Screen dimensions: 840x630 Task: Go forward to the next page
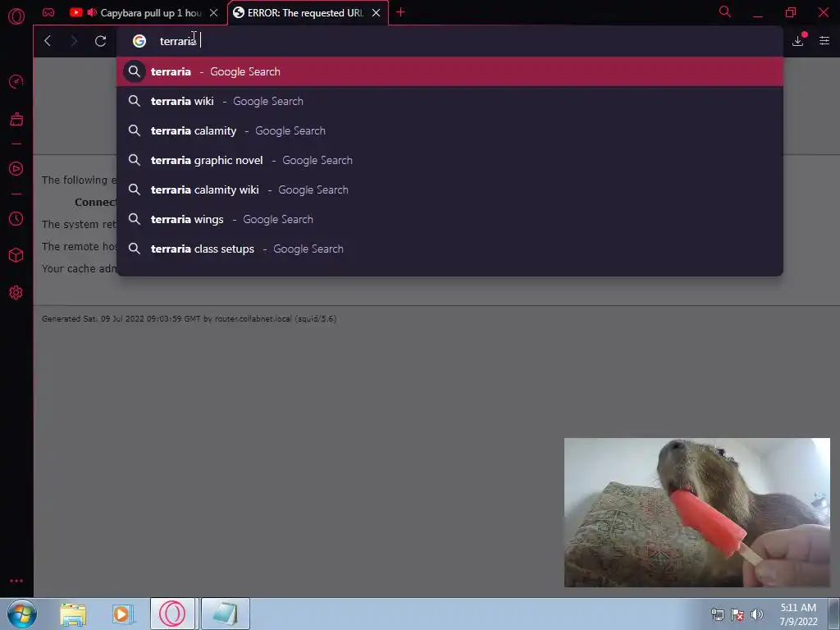coord(74,41)
